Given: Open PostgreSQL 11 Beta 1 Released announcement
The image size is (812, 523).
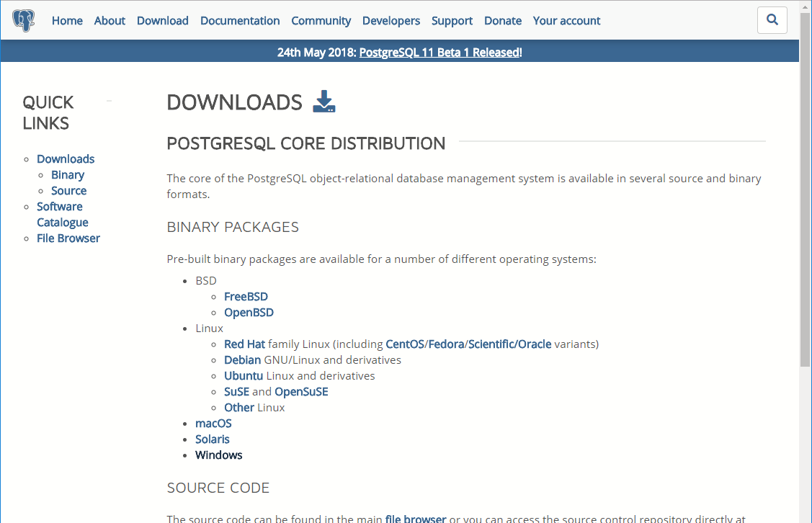Looking at the screenshot, I should pos(440,53).
